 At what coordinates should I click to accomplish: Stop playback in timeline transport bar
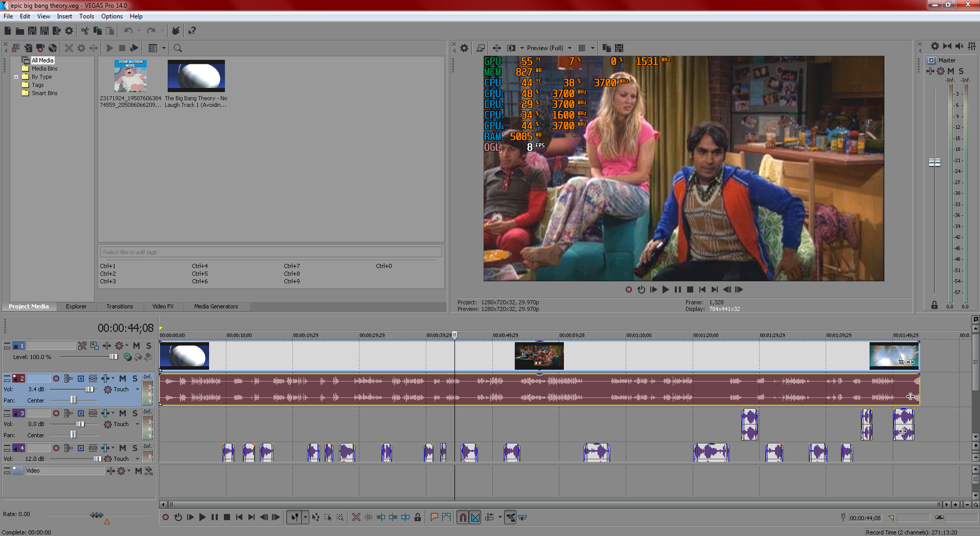[227, 518]
